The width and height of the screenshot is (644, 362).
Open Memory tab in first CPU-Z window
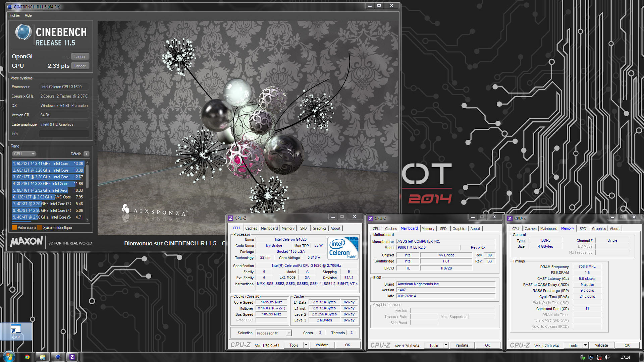click(x=288, y=228)
